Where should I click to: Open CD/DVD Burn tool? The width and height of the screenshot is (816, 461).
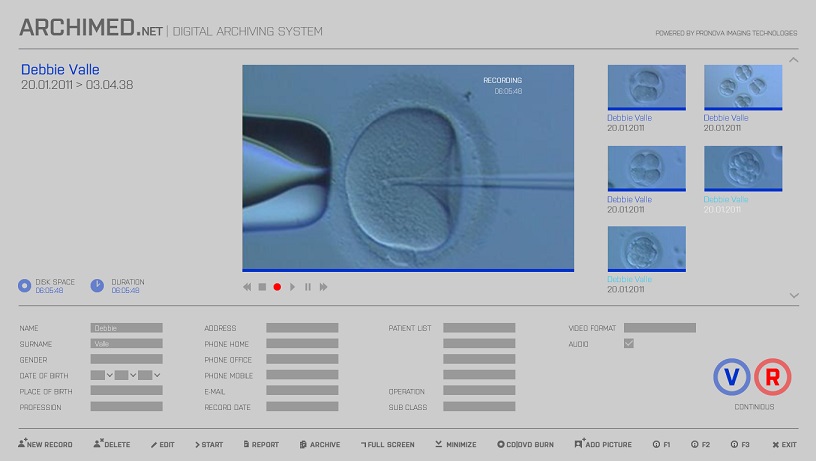(525, 444)
